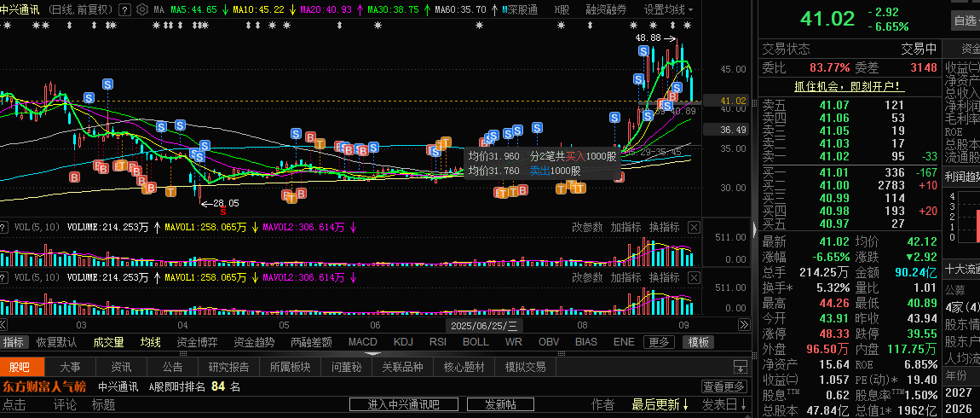Switch indicator to RSI

[x=437, y=342]
